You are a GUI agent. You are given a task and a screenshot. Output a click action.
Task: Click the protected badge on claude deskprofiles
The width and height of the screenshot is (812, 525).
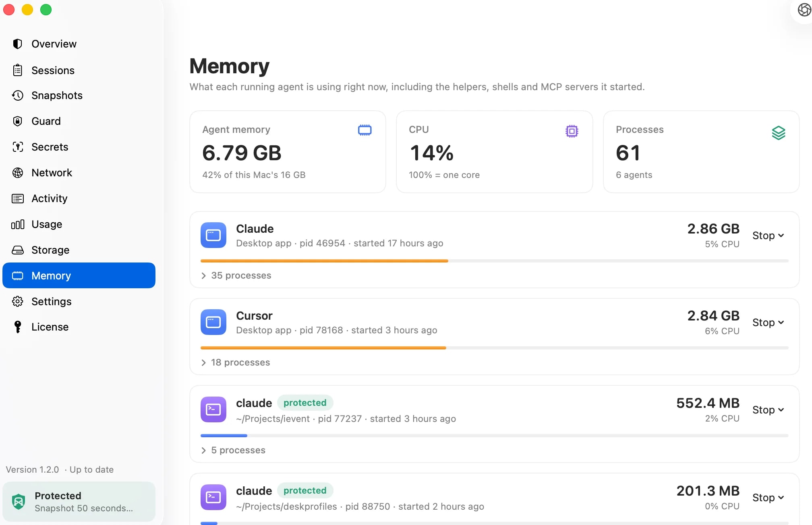[x=305, y=490]
